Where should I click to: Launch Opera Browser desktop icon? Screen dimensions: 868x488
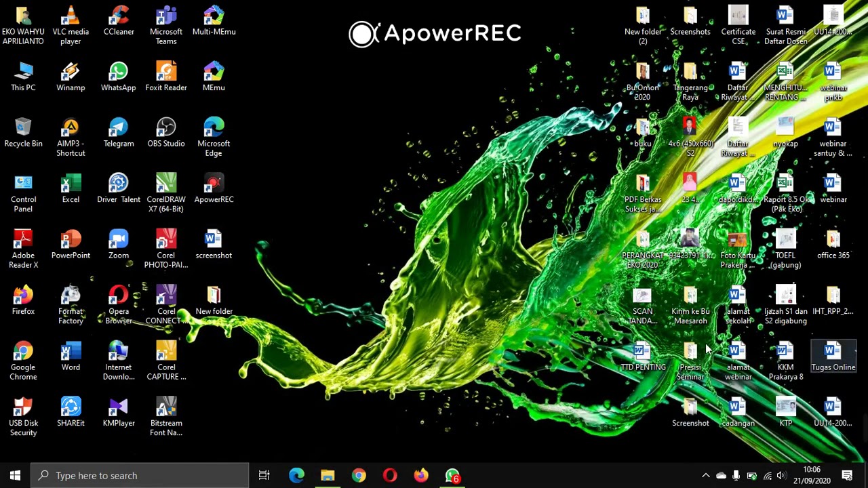pos(119,305)
